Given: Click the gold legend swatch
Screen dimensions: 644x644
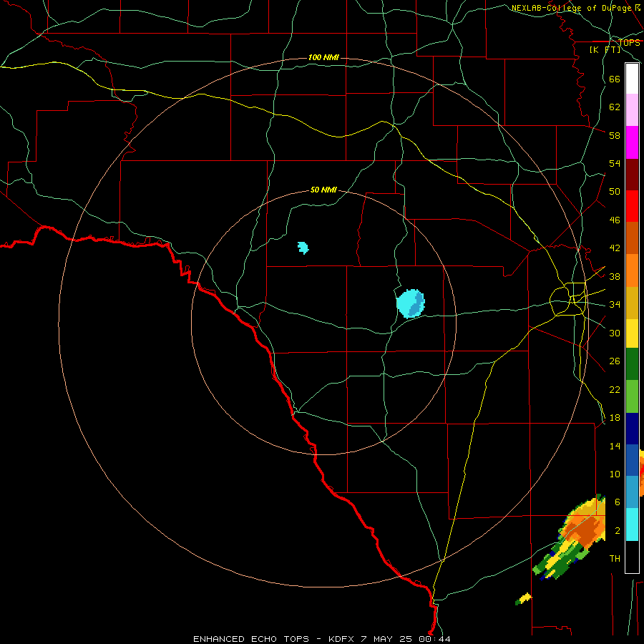Looking at the screenshot, I should (x=632, y=303).
